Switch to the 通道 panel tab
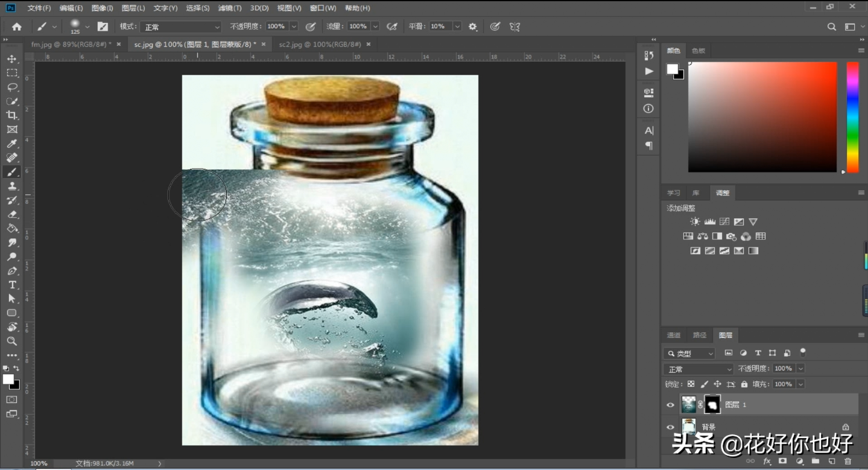The image size is (868, 470). coord(674,335)
